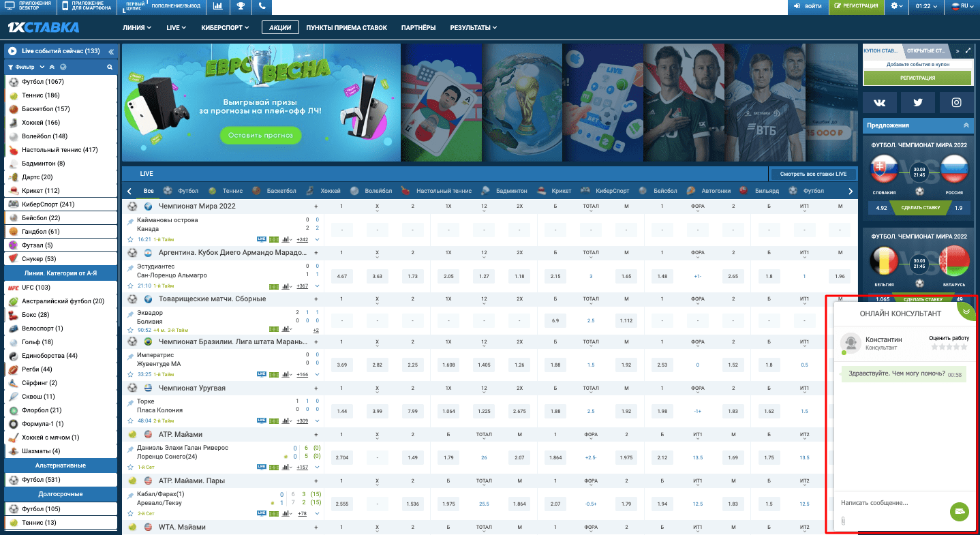Open the АКЦИИ menu item
Viewport: 980px width, 535px height.
[280, 28]
